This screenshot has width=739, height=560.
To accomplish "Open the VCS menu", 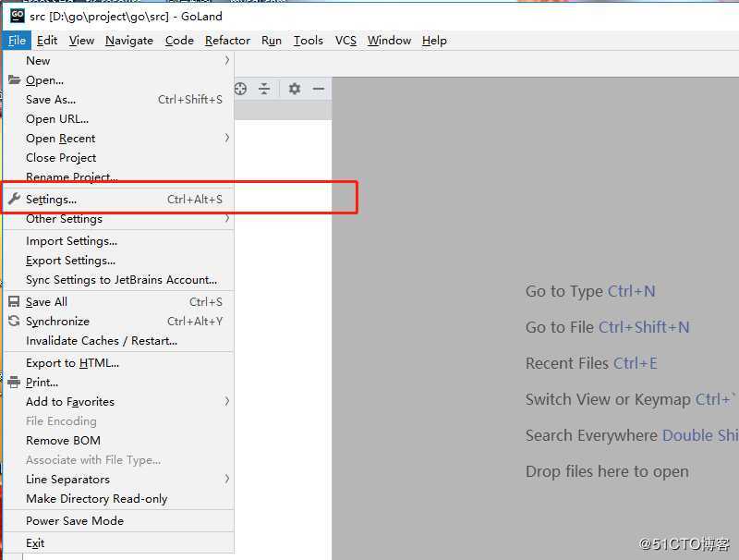I will coord(345,41).
